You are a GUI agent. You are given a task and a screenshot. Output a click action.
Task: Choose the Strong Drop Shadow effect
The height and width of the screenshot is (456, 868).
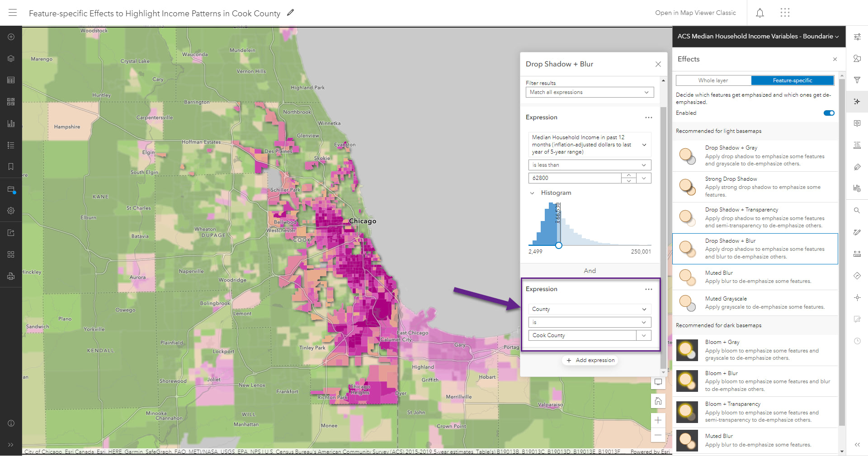755,187
